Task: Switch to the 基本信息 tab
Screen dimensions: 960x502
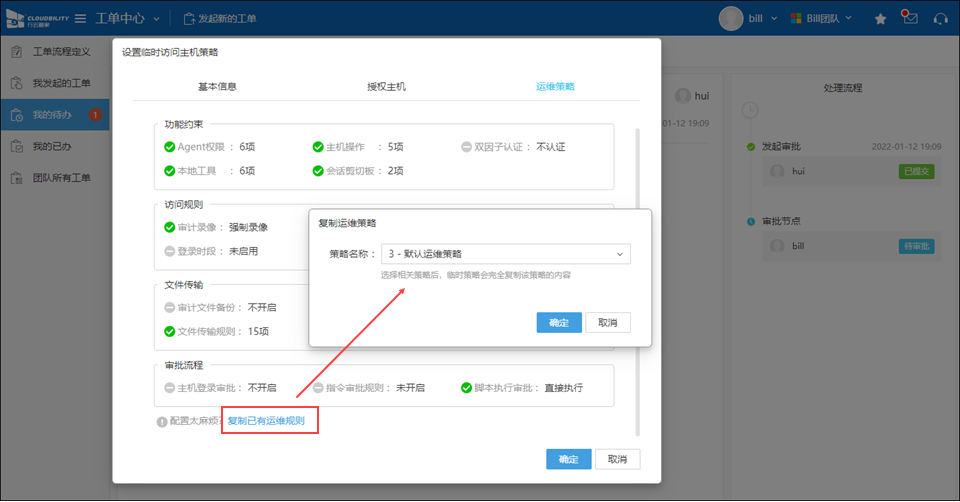Action: (217, 87)
